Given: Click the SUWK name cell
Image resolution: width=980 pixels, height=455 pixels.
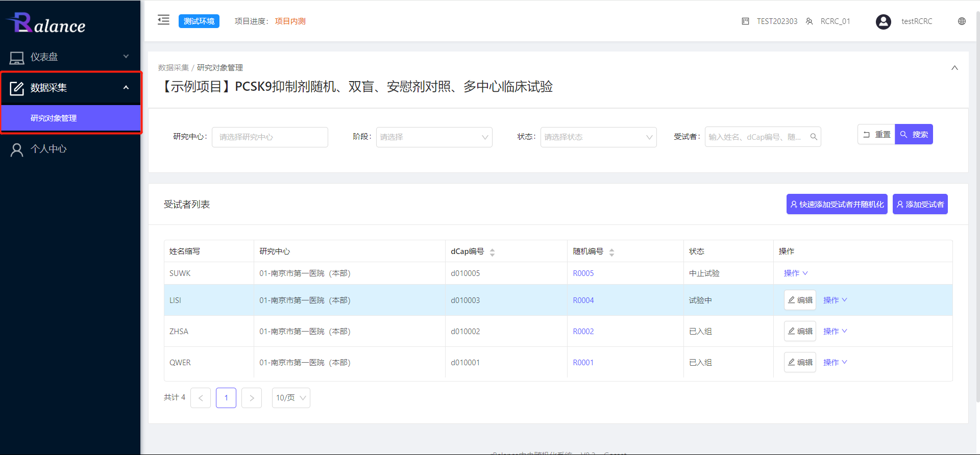Looking at the screenshot, I should click(x=209, y=273).
